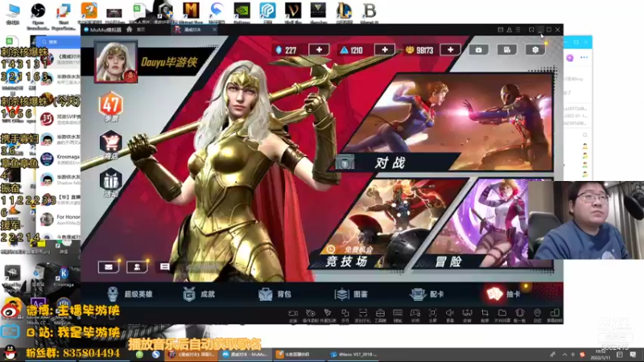Open the camera icon in game top bar

[478, 50]
